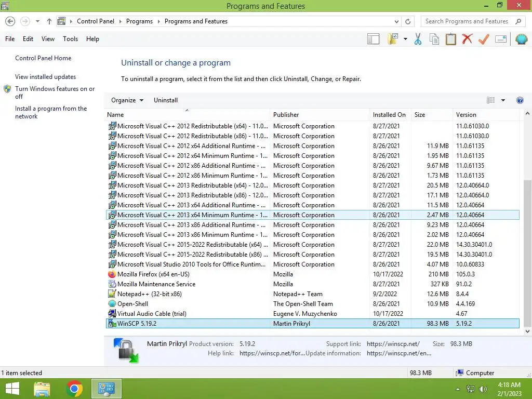Click Programs in the breadcrumb path

[x=139, y=21]
